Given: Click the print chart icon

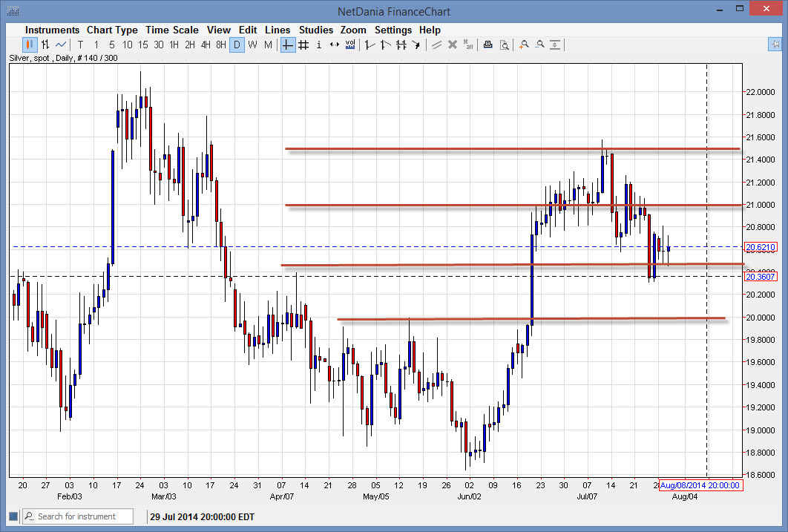Looking at the screenshot, I should pyautogui.click(x=487, y=45).
